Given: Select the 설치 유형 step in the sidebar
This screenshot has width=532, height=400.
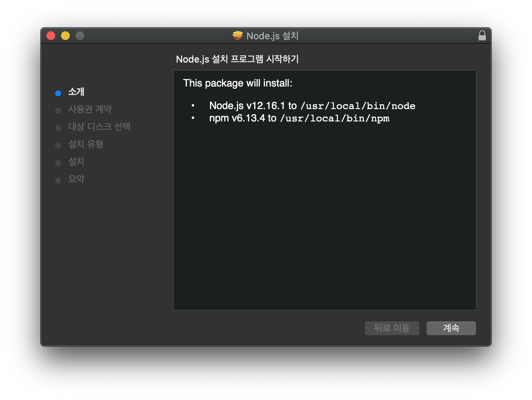Looking at the screenshot, I should pos(86,144).
